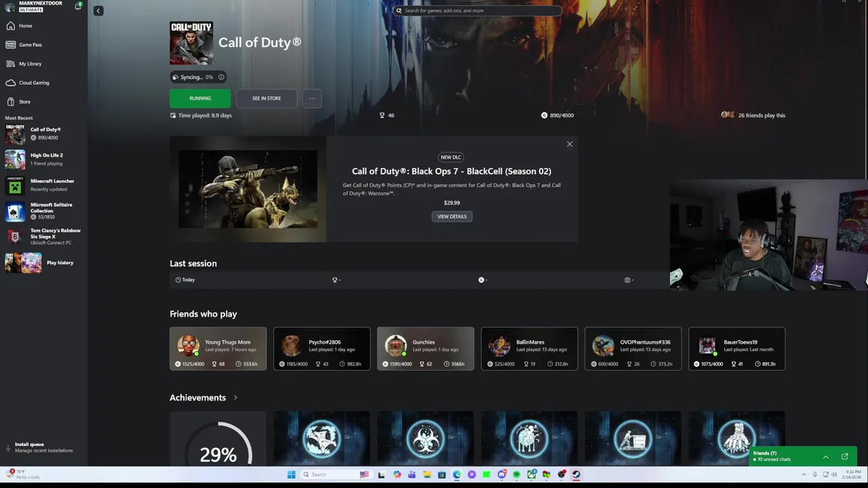Viewport: 868px width, 488px height.
Task: Click the Call of Duty game cover art
Action: [191, 43]
